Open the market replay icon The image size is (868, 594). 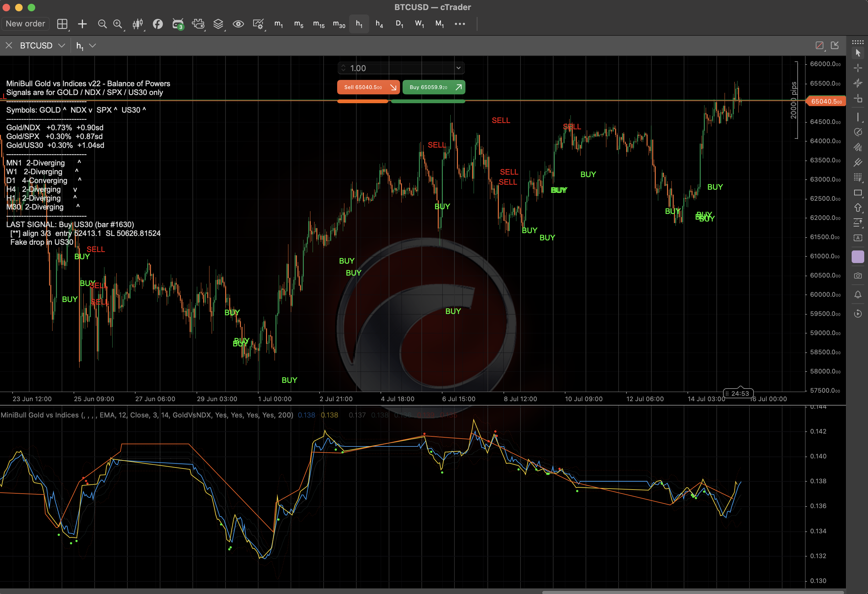tap(858, 313)
